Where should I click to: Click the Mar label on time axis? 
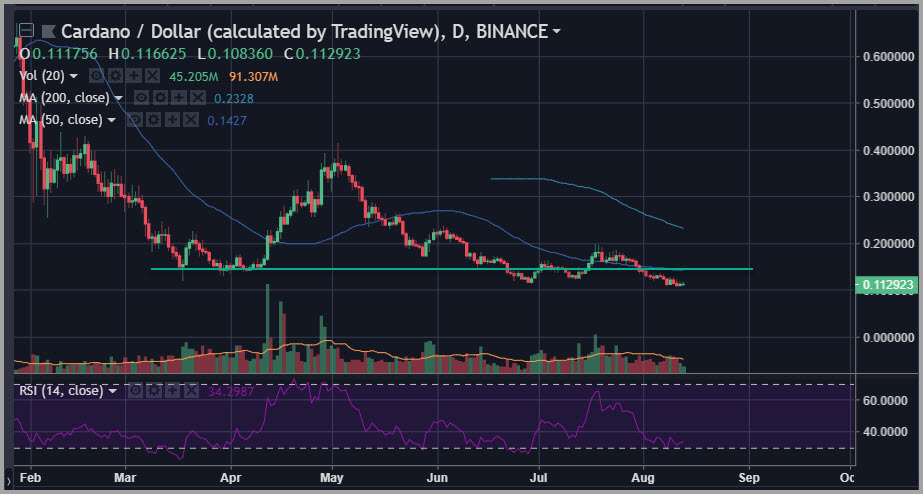click(x=125, y=476)
